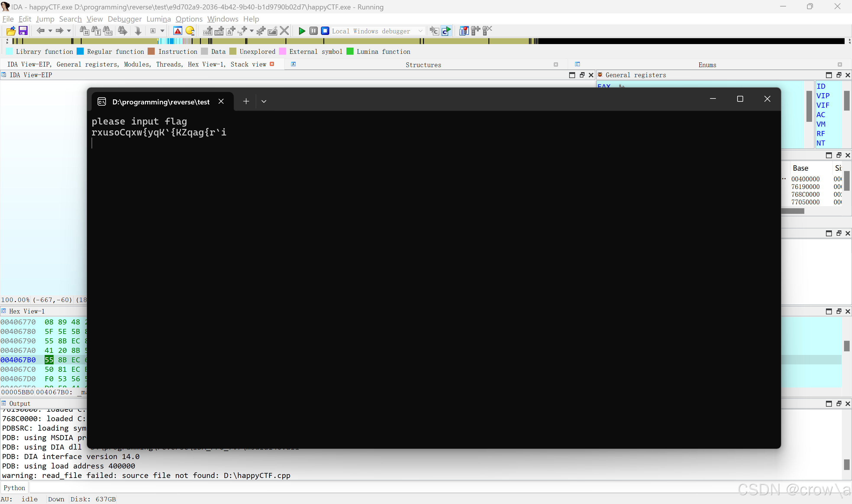The width and height of the screenshot is (852, 504).
Task: Open the terminal tab list chevron
Action: coord(264,101)
